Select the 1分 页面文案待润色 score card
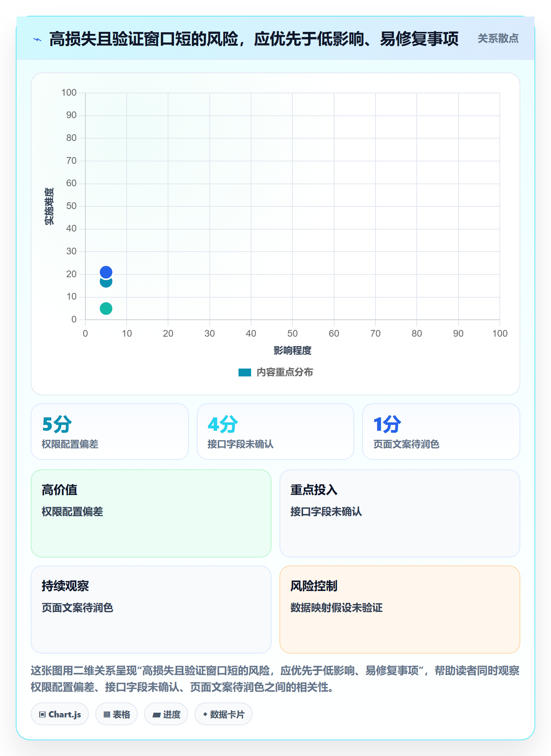 [x=441, y=432]
